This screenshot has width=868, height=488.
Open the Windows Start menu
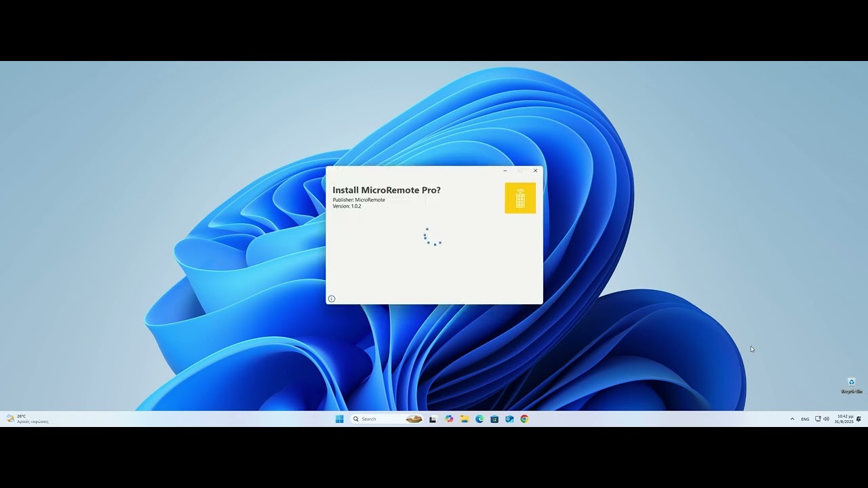click(x=340, y=419)
